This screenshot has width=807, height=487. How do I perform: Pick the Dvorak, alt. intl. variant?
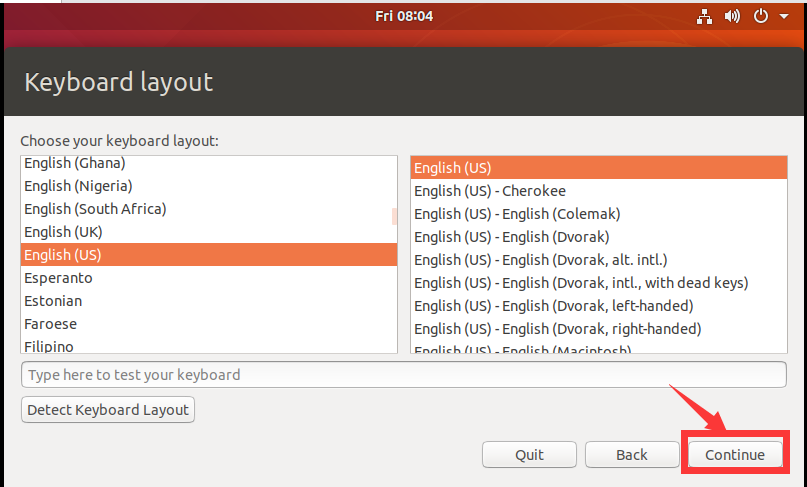coord(599,260)
